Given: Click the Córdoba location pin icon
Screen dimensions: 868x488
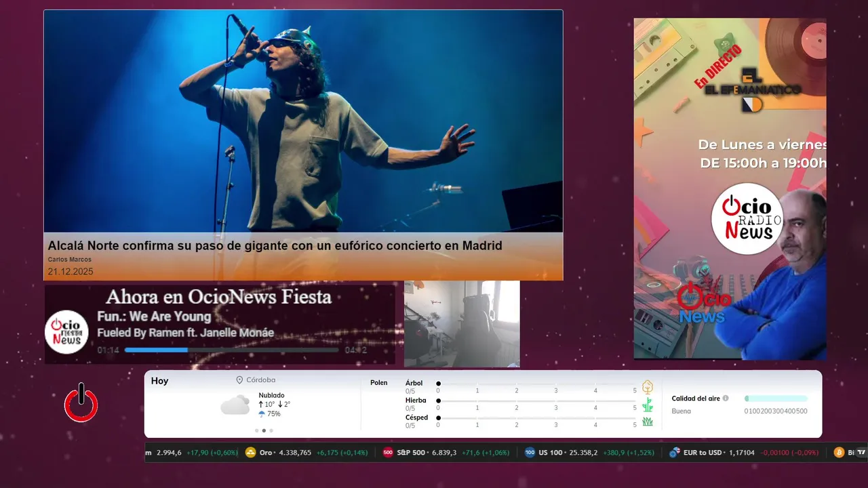Looking at the screenshot, I should point(239,380).
